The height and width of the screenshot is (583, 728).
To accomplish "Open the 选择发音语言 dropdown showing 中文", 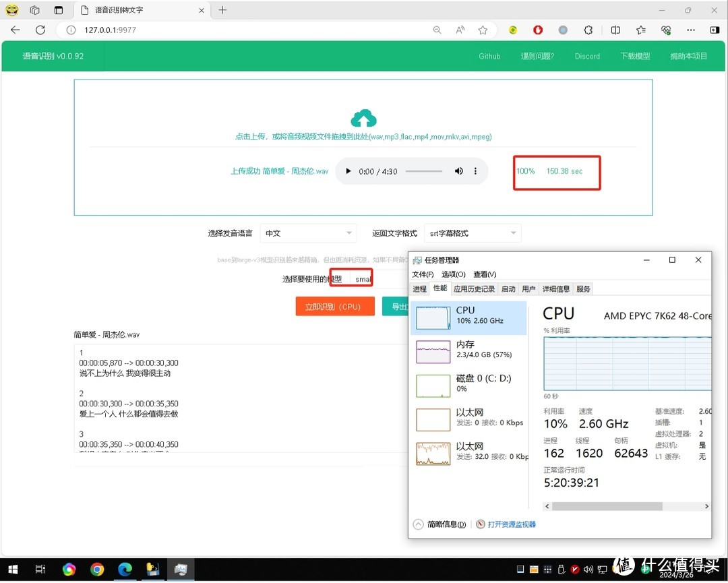I will tap(308, 233).
